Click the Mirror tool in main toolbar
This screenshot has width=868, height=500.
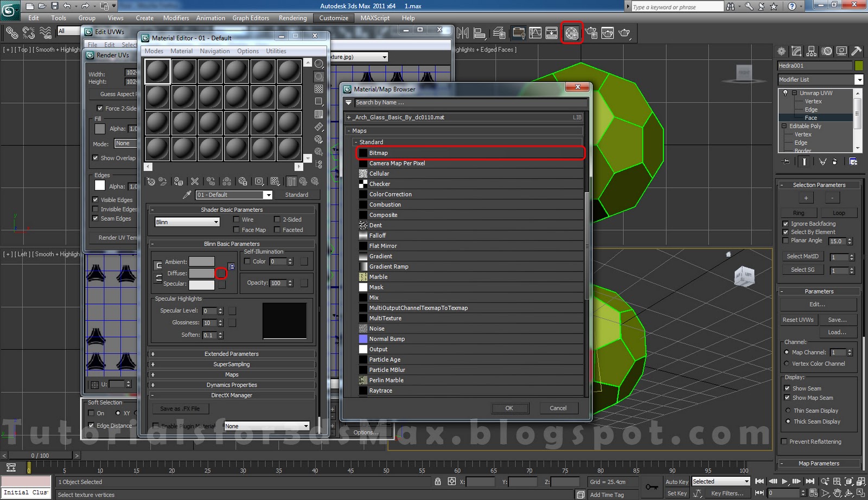(x=462, y=33)
